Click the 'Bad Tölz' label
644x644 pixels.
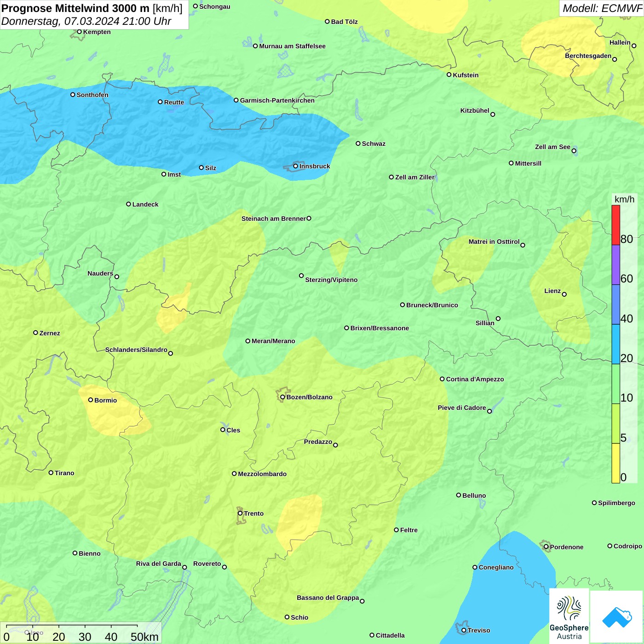tap(345, 22)
